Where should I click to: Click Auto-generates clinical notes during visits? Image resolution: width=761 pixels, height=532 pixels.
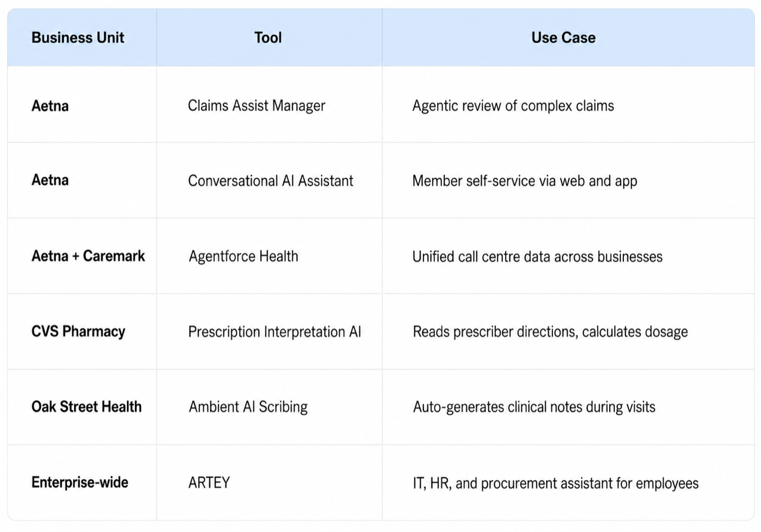534,407
